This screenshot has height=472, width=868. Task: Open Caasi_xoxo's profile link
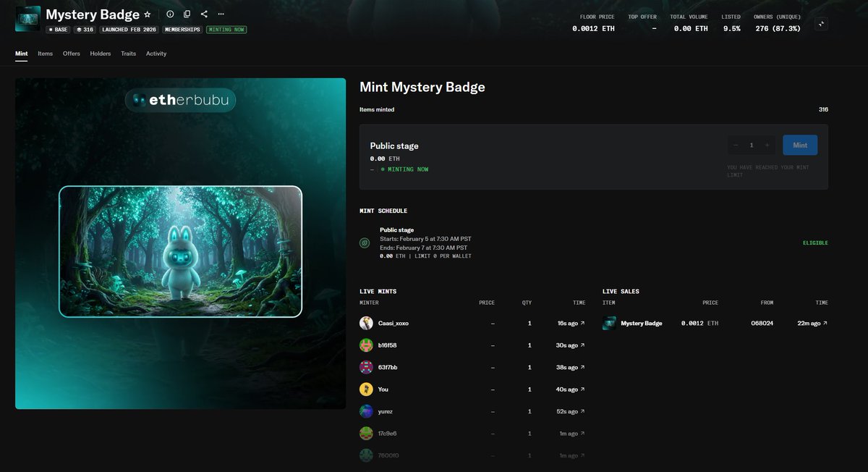coord(393,323)
